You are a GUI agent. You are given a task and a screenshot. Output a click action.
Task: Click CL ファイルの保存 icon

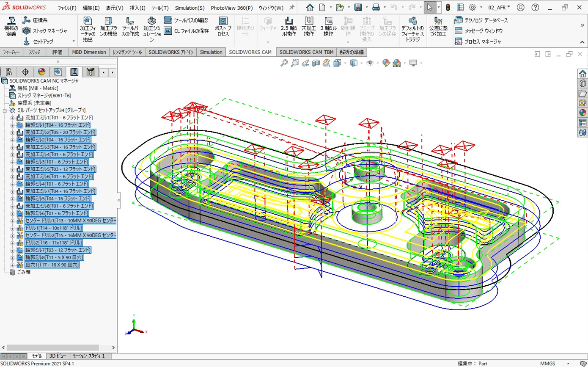click(168, 31)
